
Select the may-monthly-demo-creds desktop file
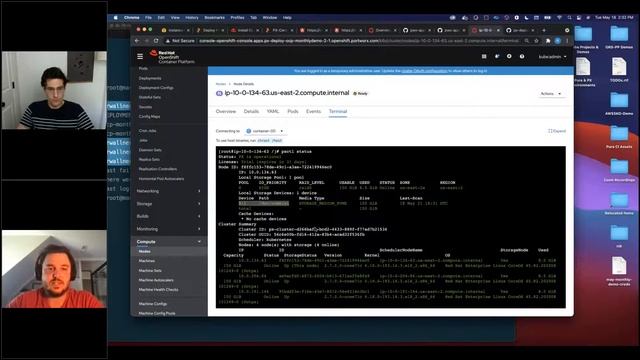point(619,271)
